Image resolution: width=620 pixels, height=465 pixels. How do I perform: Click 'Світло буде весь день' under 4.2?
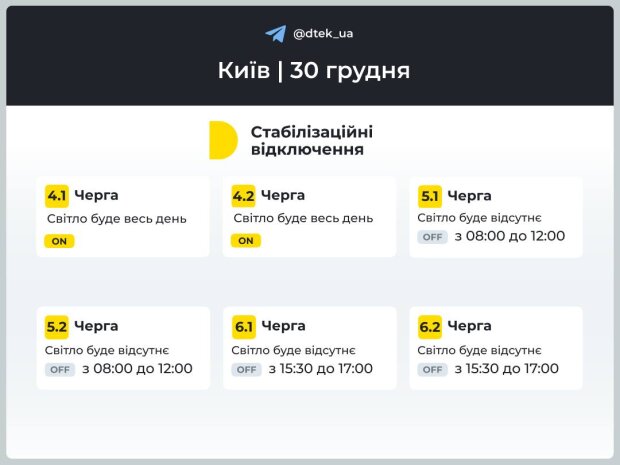point(303,218)
